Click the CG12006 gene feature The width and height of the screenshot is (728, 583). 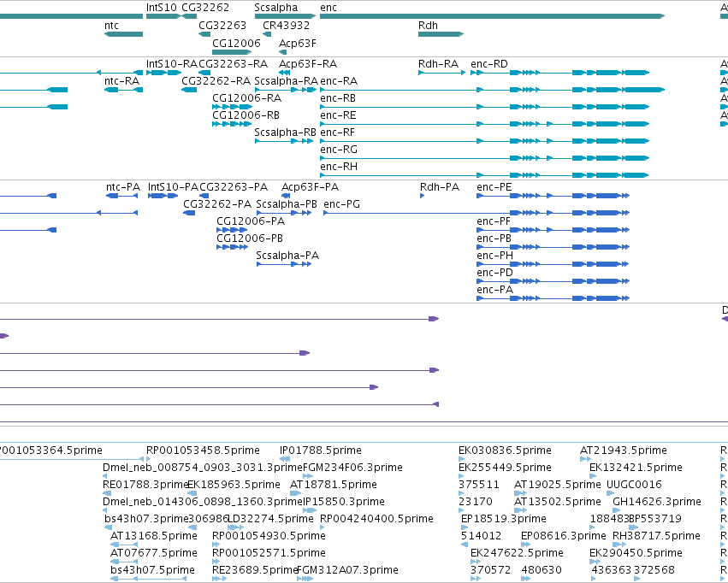click(x=232, y=51)
